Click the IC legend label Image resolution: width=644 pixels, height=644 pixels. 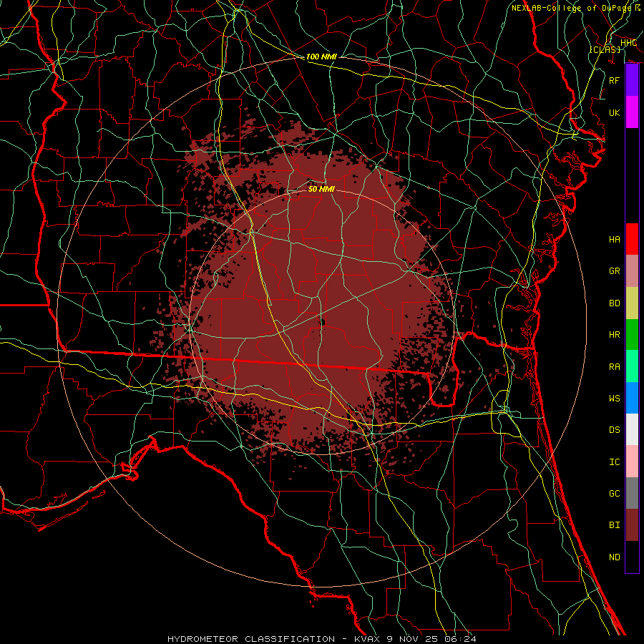coord(615,462)
